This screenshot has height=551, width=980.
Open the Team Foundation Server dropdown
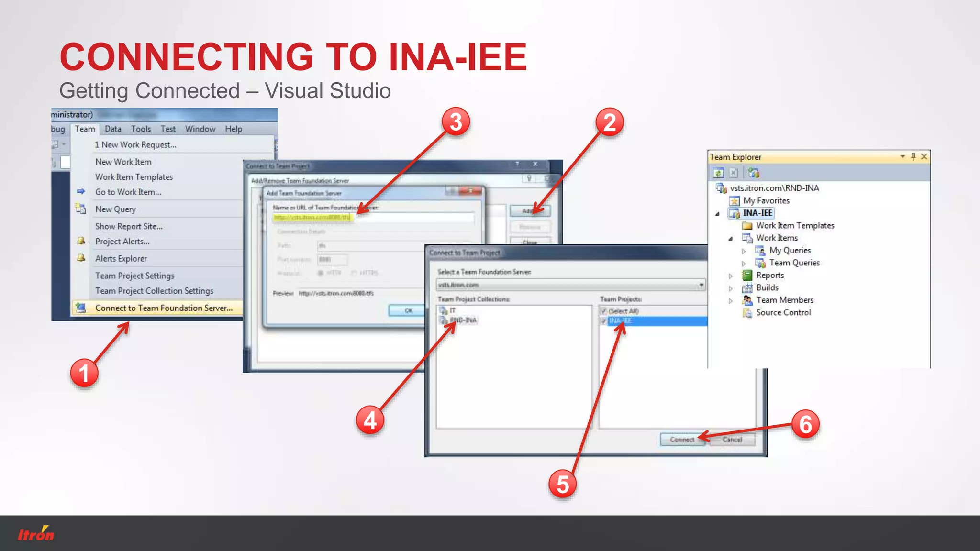coord(701,285)
